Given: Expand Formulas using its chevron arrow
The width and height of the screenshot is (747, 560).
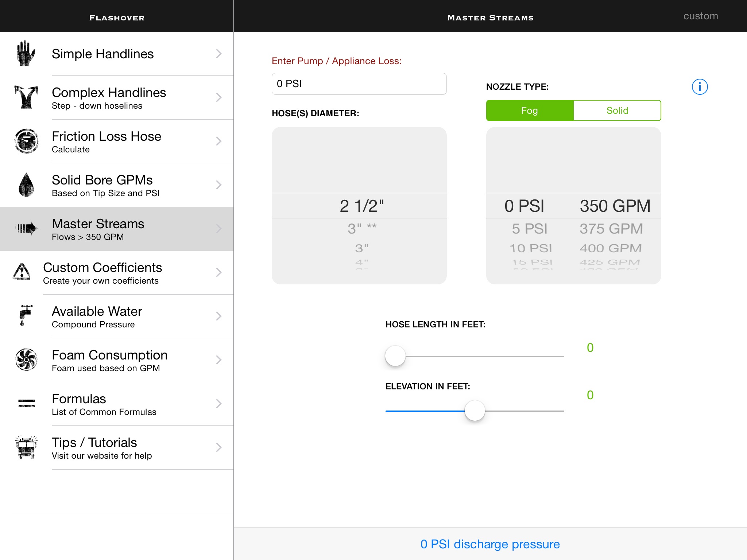Looking at the screenshot, I should click(218, 404).
